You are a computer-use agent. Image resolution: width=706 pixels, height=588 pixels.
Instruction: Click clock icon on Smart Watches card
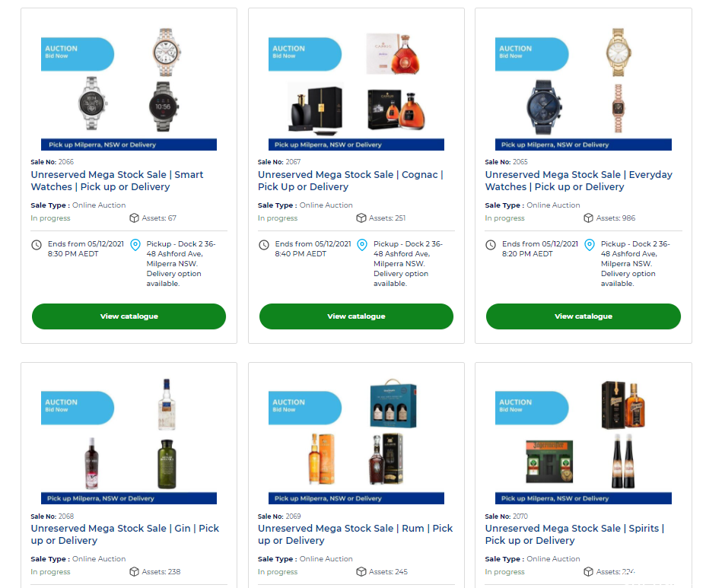[37, 245]
